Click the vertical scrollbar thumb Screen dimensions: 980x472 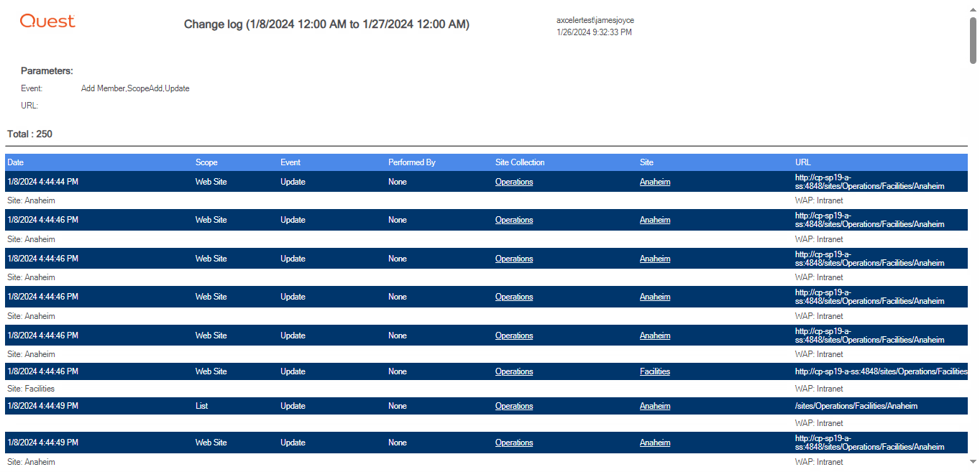point(973,40)
